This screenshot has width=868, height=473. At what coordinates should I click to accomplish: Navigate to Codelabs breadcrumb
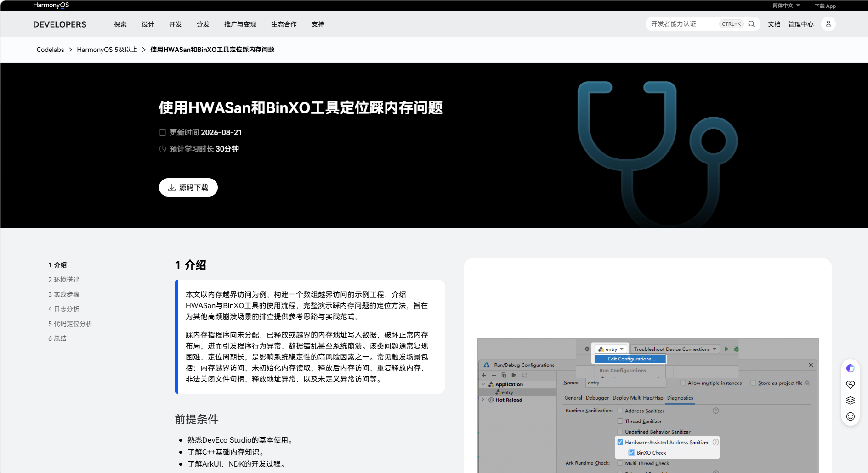tap(51, 50)
